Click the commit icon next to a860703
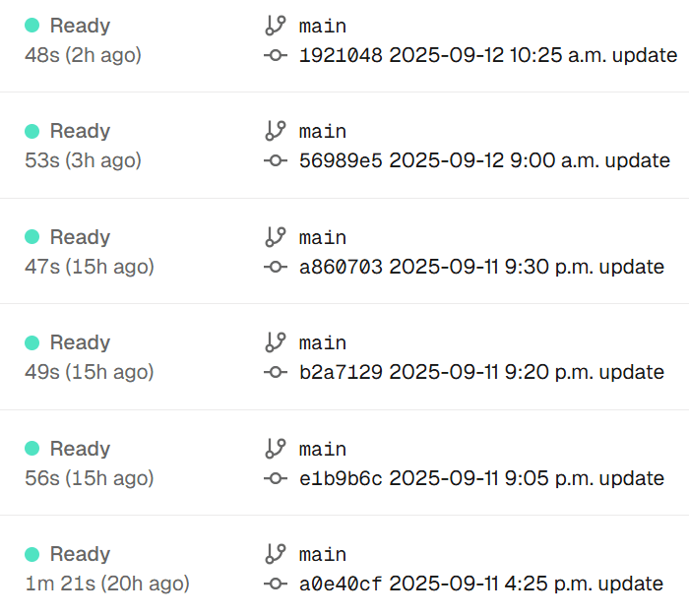Screen dimensions: 689x616 tap(275, 267)
